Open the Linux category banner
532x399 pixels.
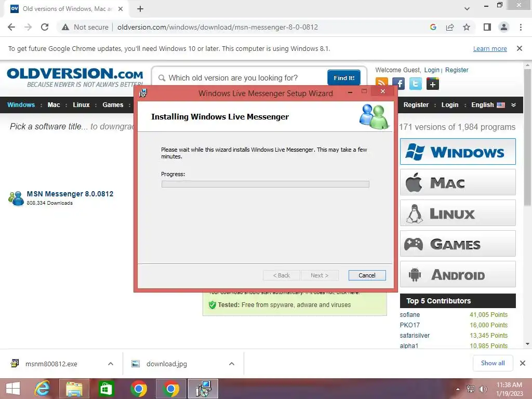click(458, 213)
